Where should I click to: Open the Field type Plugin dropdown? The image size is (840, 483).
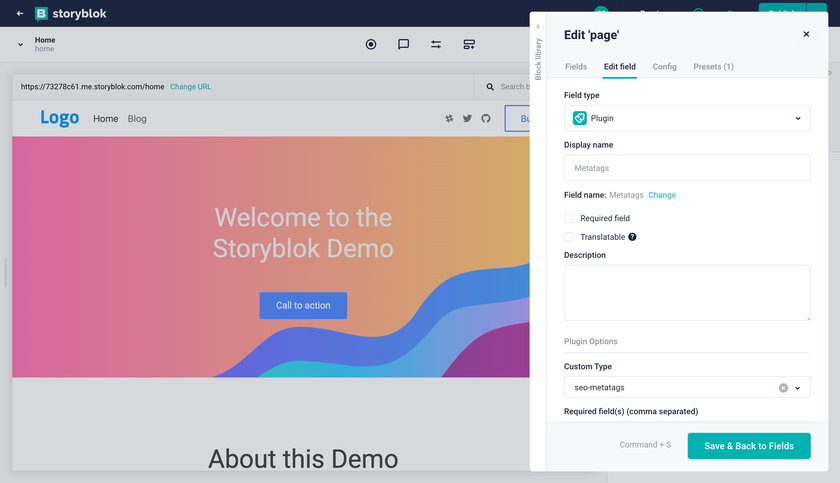point(687,118)
